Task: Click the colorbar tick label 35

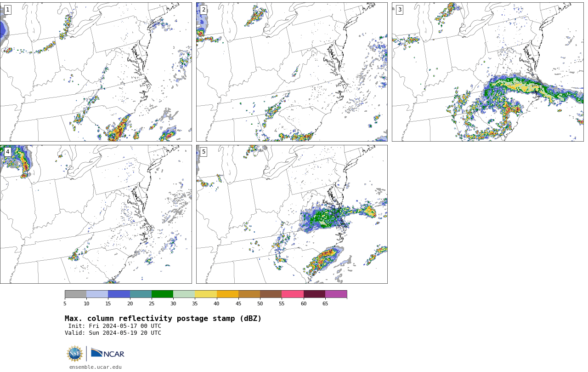Action: pyautogui.click(x=195, y=303)
